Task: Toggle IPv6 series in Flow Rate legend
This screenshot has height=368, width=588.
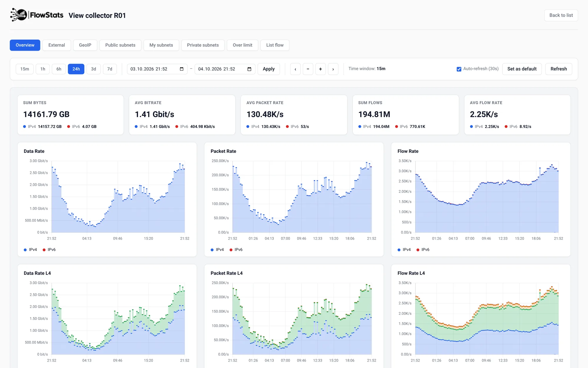Action: (x=423, y=250)
